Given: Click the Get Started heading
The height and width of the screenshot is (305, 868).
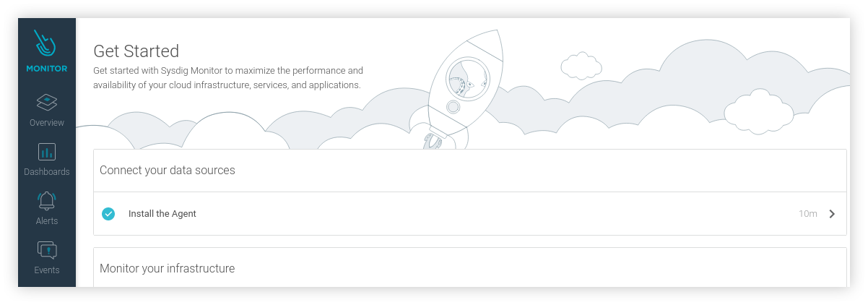Looking at the screenshot, I should (136, 51).
